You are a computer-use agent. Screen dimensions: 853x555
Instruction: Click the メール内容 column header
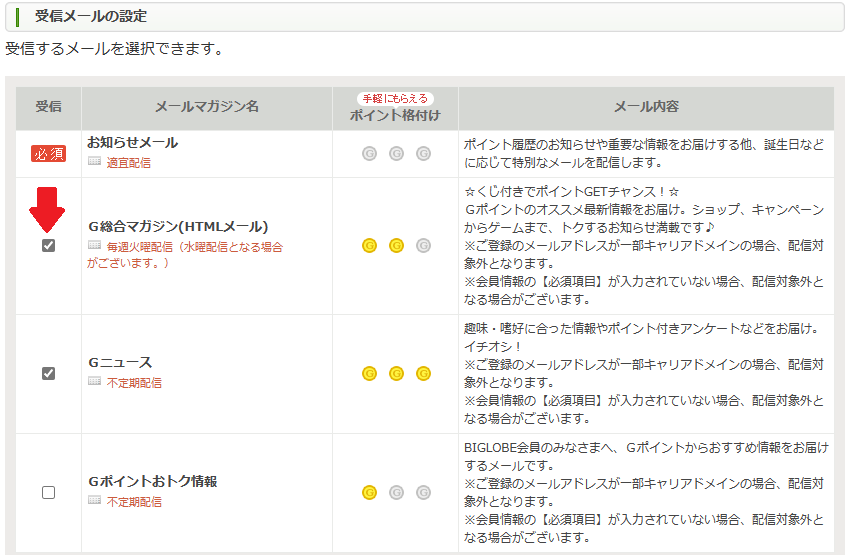[646, 107]
